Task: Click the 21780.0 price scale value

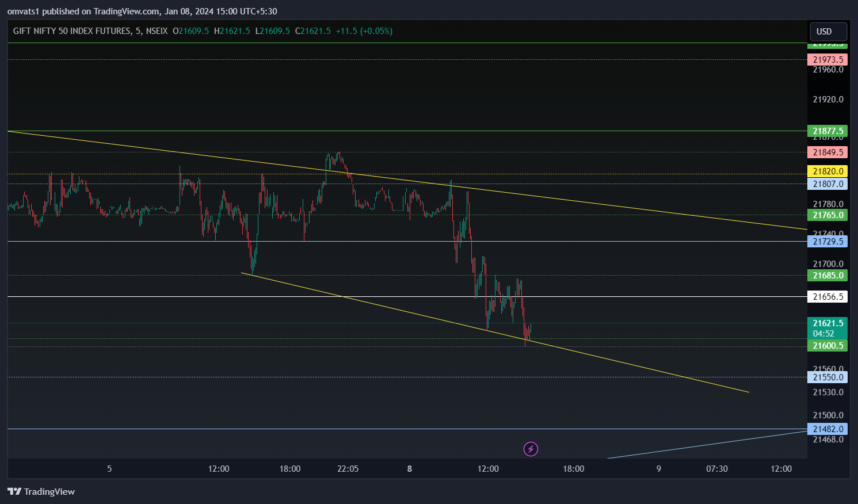Action: 828,204
